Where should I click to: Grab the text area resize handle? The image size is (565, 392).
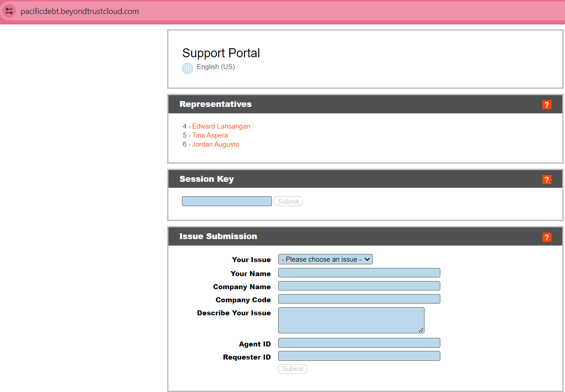421,330
